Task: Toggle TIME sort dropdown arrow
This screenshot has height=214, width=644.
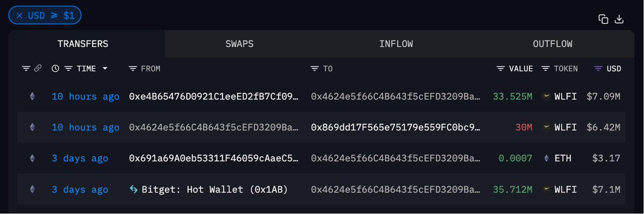Action: coord(105,69)
